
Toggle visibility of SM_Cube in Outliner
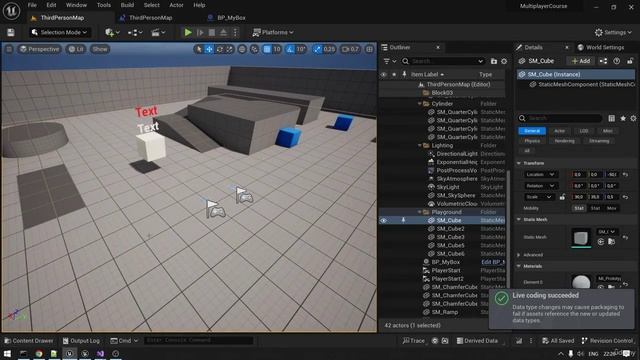click(x=383, y=220)
